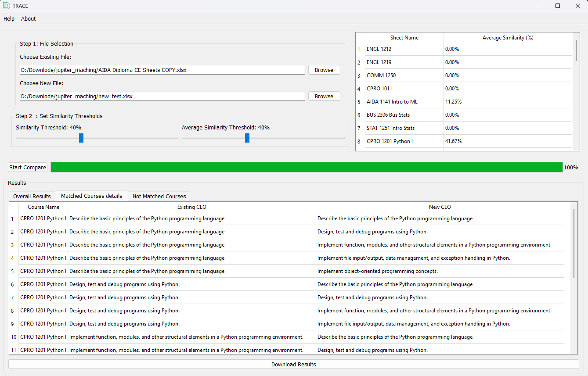Viewport: 588px width, 376px height.
Task: Click the Start Compare button
Action: pos(28,167)
